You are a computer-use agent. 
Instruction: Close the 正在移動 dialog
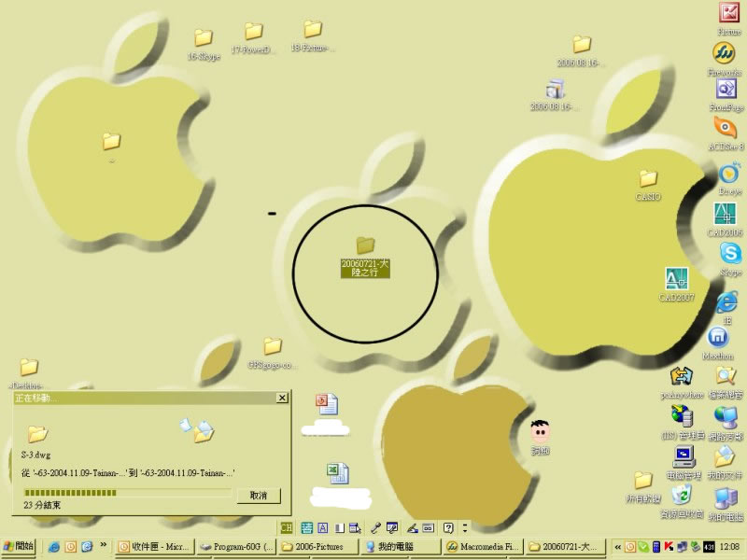(x=282, y=398)
